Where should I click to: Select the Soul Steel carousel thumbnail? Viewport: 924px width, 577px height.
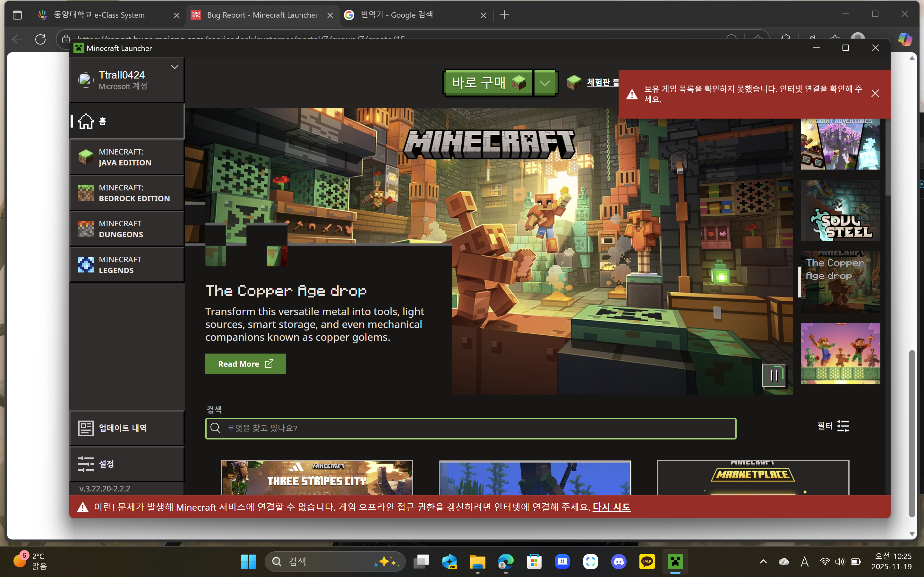[840, 211]
